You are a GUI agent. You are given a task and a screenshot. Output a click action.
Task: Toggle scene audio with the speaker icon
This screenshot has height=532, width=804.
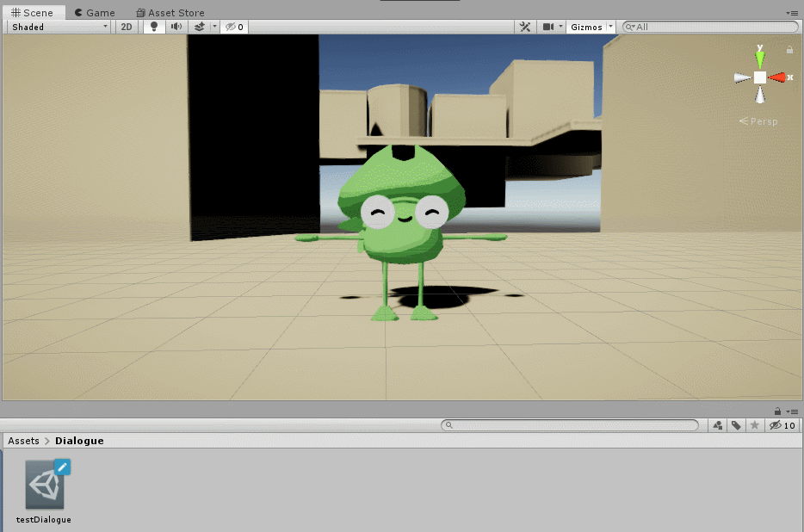pos(176,27)
